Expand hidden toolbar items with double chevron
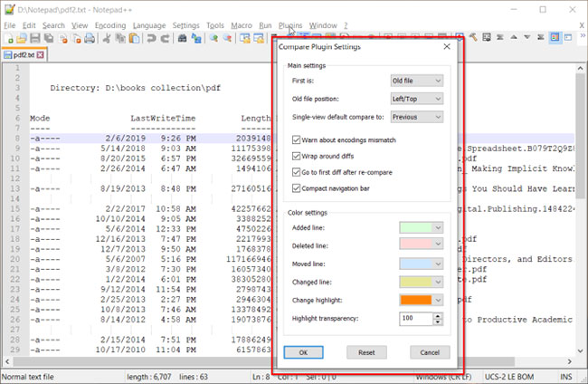 pos(583,35)
